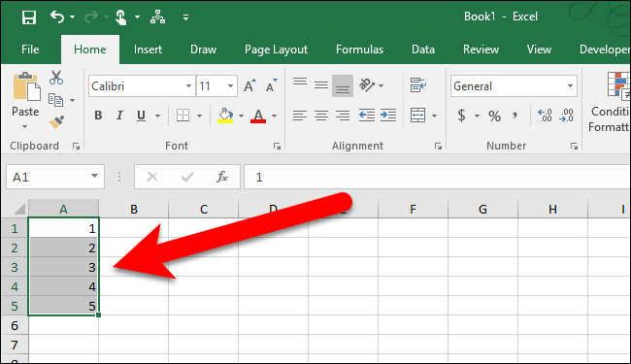Viewport: 631px width, 364px height.
Task: Toggle Underline formatting
Action: pyautogui.click(x=141, y=116)
